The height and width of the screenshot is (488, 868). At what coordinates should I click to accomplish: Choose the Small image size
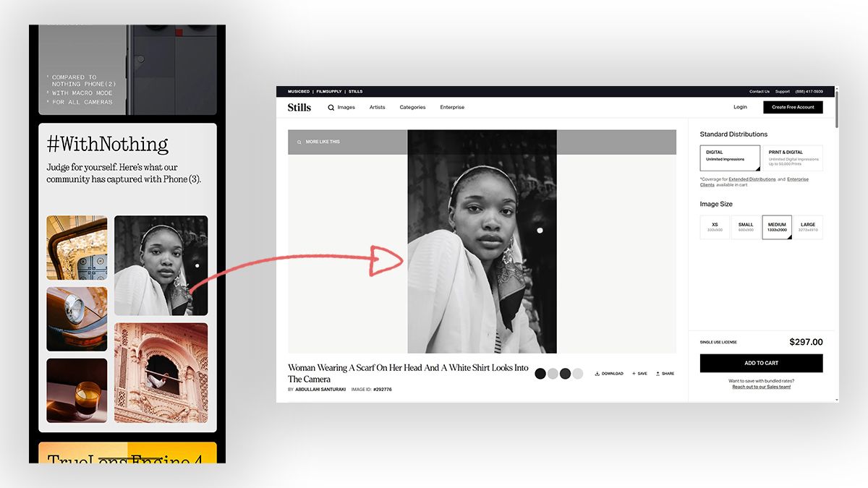pyautogui.click(x=746, y=227)
